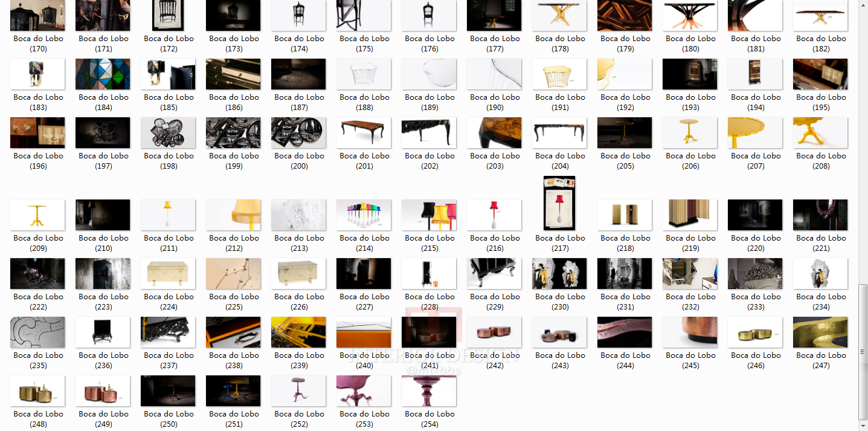Screen dimensions: 868x431
Task: Click the Boca do Lobo (238) thumbnail
Action: coord(233,332)
